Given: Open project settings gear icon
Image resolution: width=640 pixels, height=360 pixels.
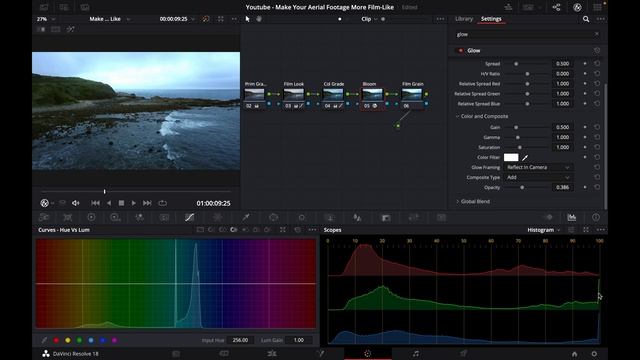Looking at the screenshot, I should (x=594, y=354).
